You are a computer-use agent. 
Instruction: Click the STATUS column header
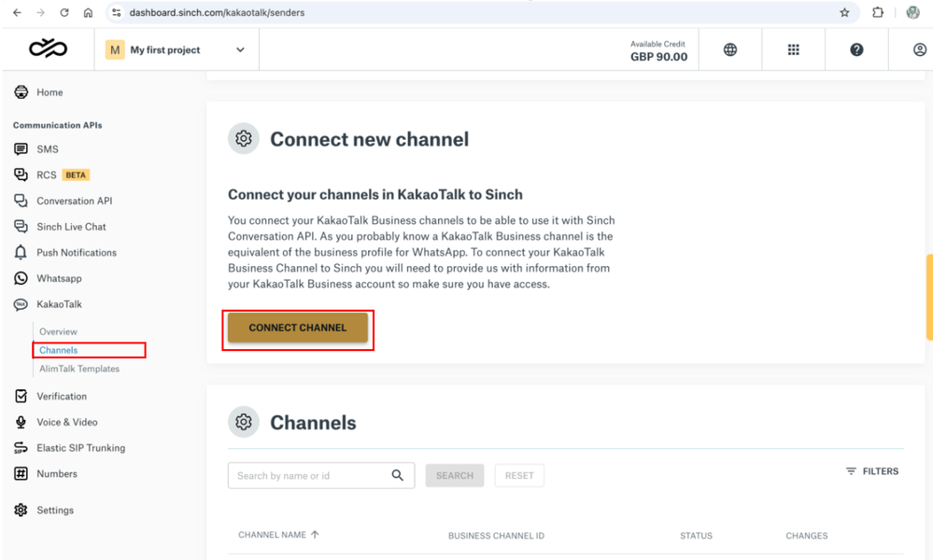click(x=696, y=536)
